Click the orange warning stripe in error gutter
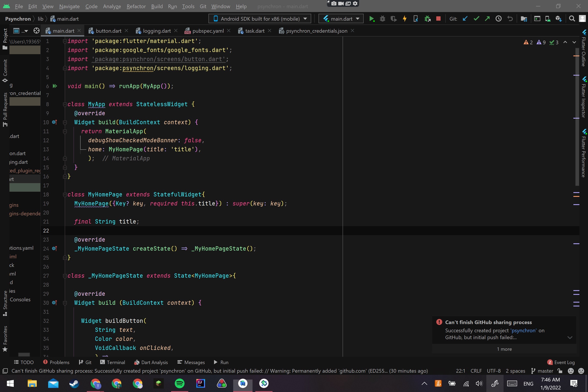 (x=576, y=56)
